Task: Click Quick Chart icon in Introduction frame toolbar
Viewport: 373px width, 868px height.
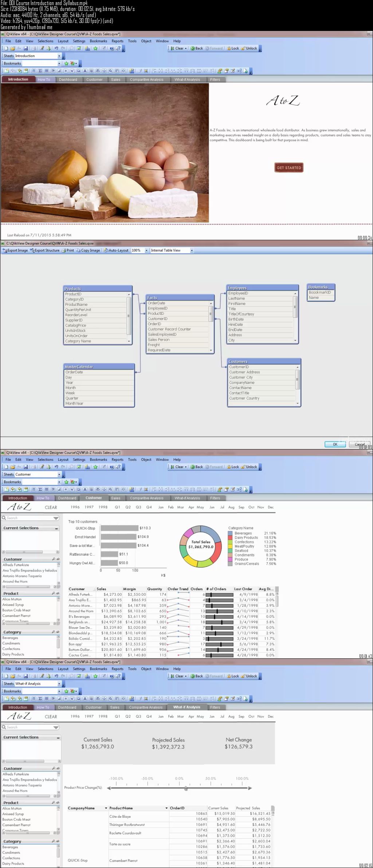Action: coord(87,48)
